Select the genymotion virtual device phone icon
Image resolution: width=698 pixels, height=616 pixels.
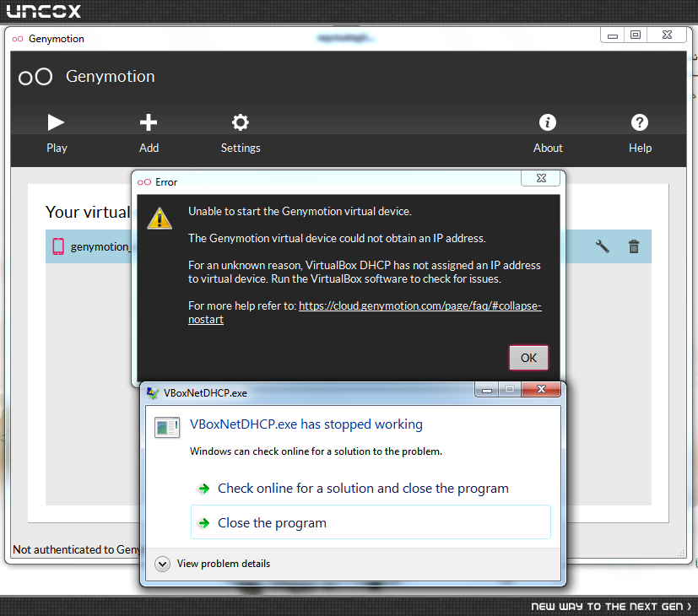[58, 246]
